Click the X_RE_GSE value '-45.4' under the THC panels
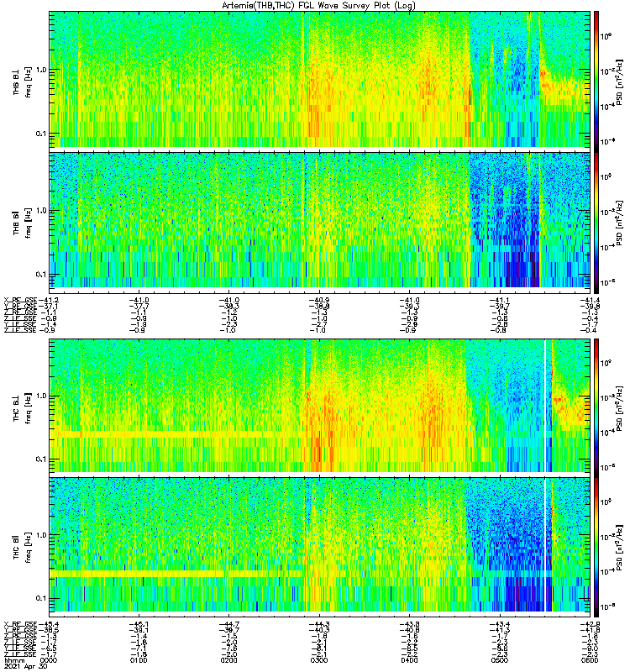This screenshot has width=630, height=672. [48, 624]
